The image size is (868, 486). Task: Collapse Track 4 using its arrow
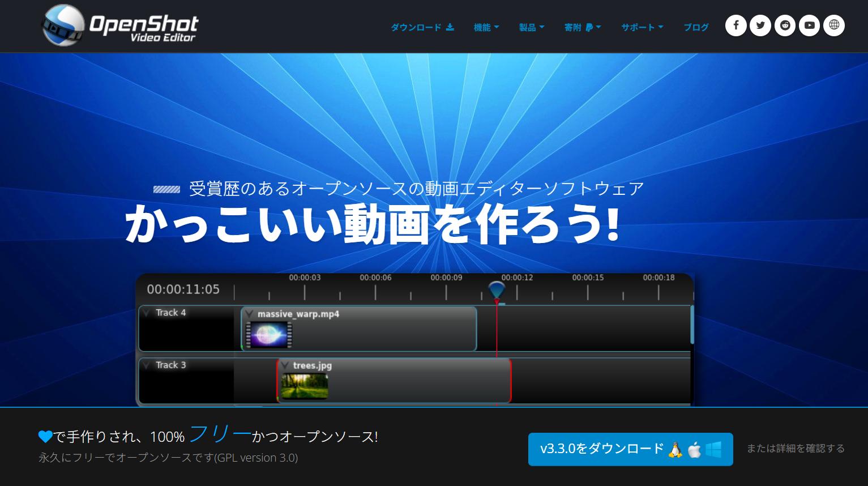(x=147, y=313)
